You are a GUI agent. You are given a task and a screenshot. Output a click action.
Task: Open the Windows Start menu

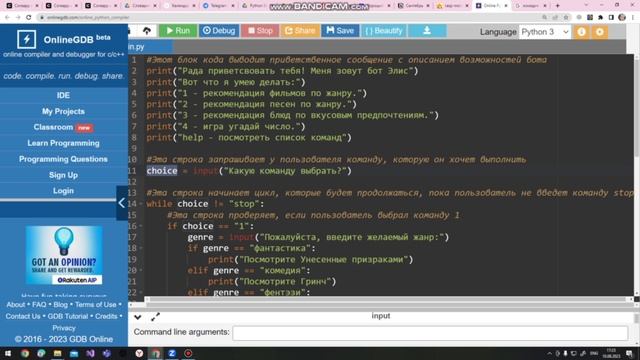(x=7, y=353)
